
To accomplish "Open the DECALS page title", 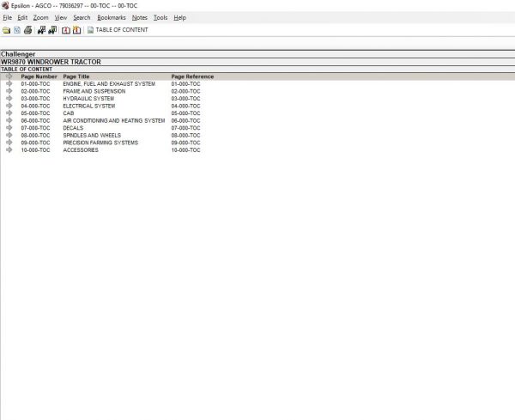I will coord(73,128).
